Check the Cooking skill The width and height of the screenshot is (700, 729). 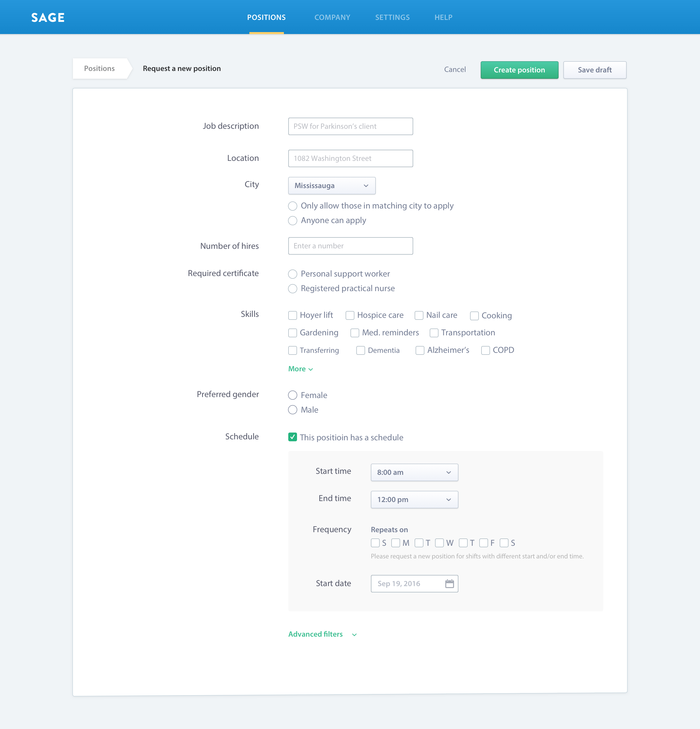click(x=474, y=316)
